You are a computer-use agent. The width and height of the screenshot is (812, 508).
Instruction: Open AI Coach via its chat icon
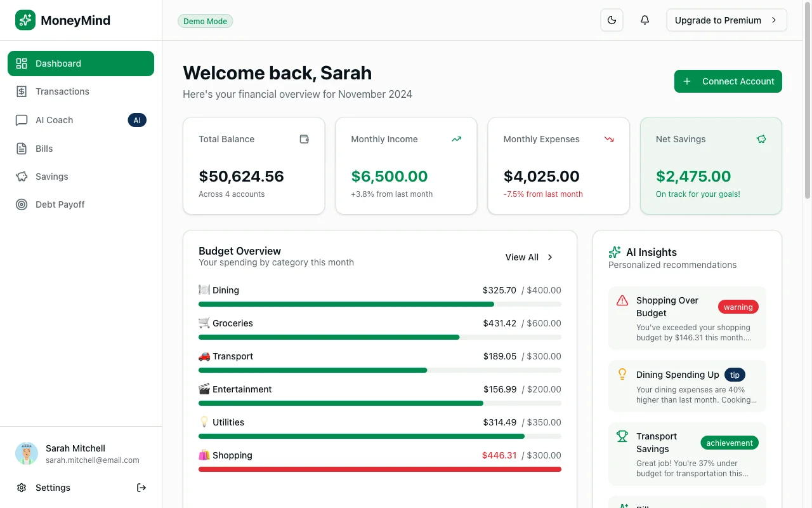[22, 120]
